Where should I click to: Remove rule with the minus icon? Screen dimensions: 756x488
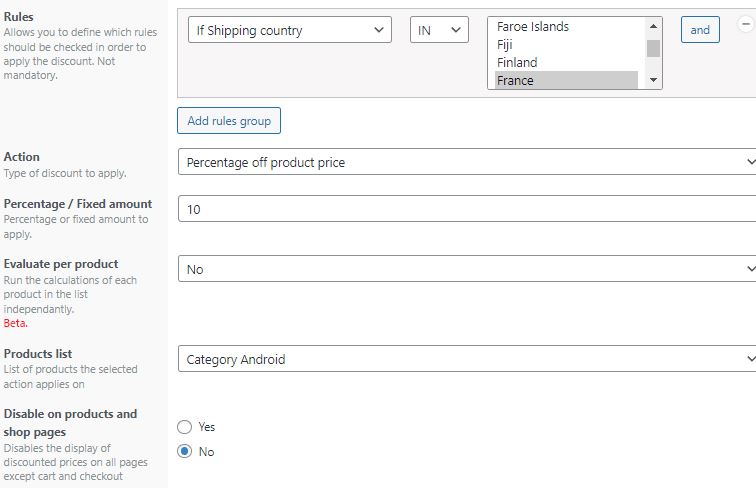pyautogui.click(x=746, y=24)
